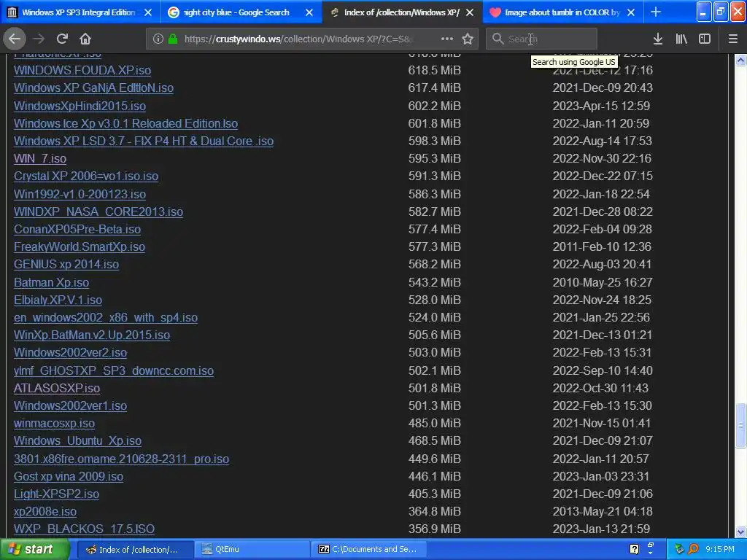Bookmark this page with the star
The image size is (747, 560).
tap(468, 39)
